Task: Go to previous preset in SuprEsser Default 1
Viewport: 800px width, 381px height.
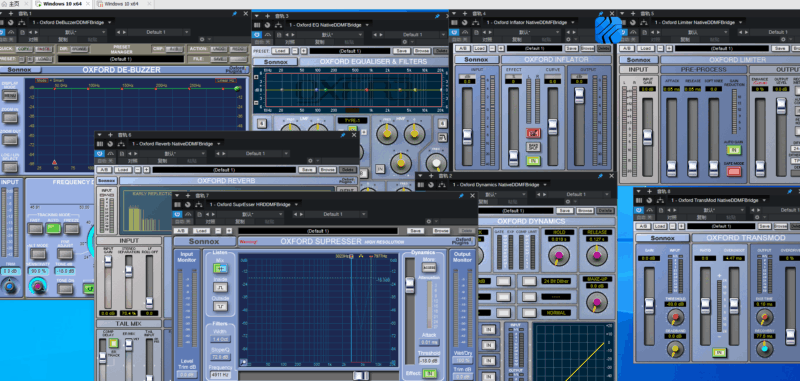Action: tap(295, 214)
